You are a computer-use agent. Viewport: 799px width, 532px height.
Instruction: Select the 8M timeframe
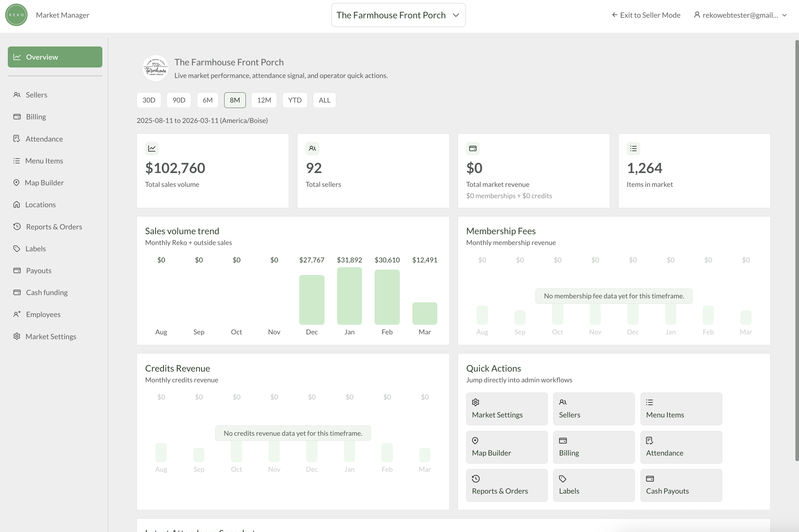click(235, 100)
